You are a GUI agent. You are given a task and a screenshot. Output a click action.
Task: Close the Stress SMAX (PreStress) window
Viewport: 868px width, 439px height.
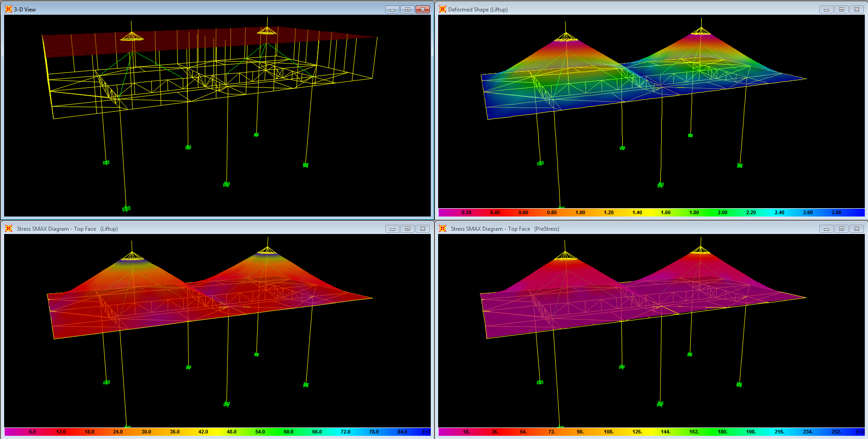click(x=857, y=229)
